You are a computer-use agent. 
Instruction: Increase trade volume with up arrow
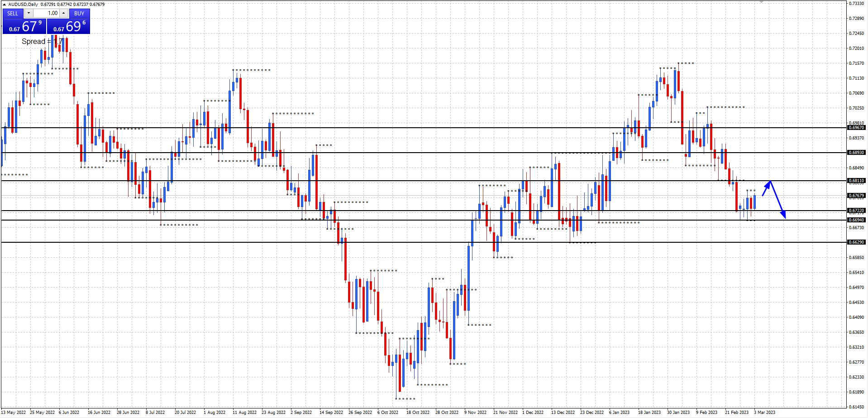[x=64, y=14]
